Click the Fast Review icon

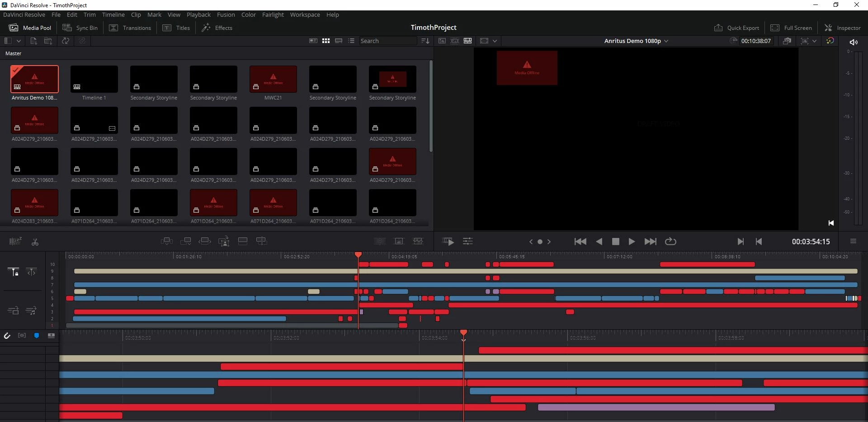[x=448, y=242]
